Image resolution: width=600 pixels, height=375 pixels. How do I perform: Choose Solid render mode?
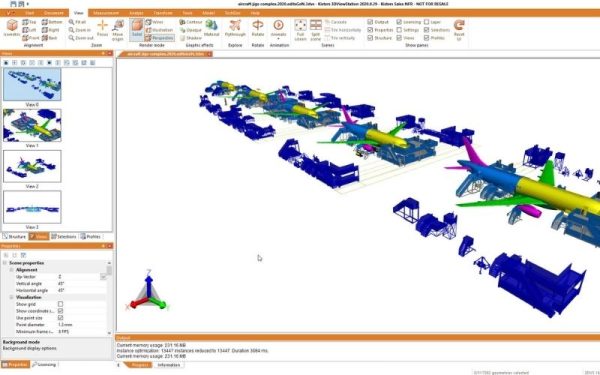click(137, 29)
